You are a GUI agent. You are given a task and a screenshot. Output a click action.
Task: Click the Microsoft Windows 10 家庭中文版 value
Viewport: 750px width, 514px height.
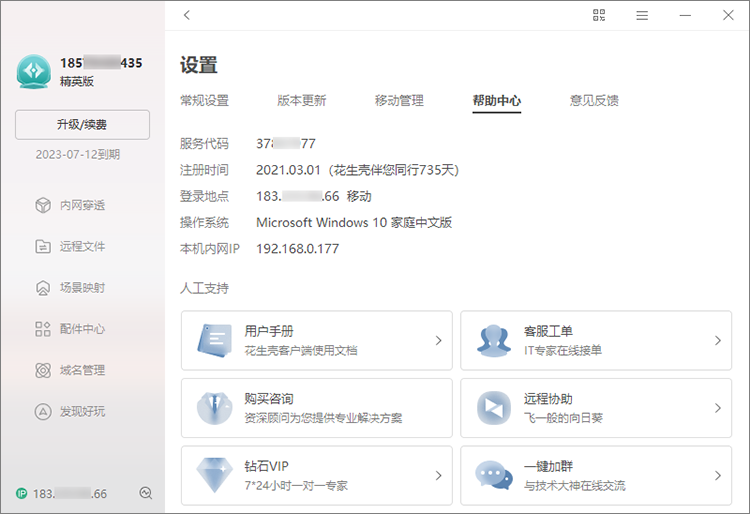point(354,222)
